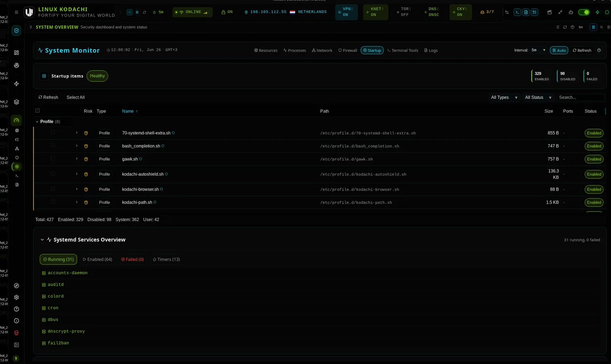Click the terminal icon button in the top bar
611x364 pixels.
click(517, 12)
